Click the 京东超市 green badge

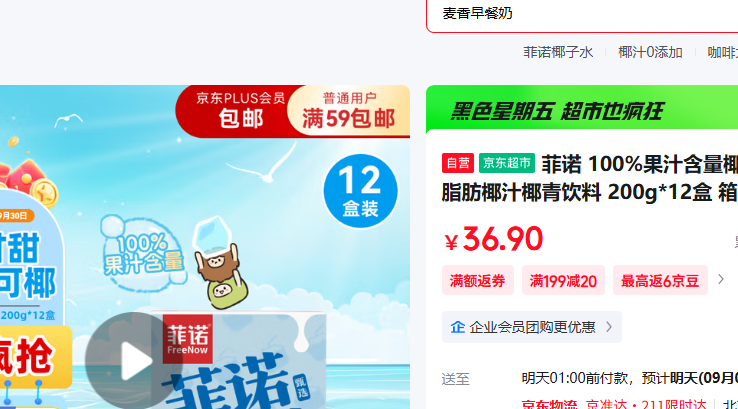pyautogui.click(x=507, y=163)
